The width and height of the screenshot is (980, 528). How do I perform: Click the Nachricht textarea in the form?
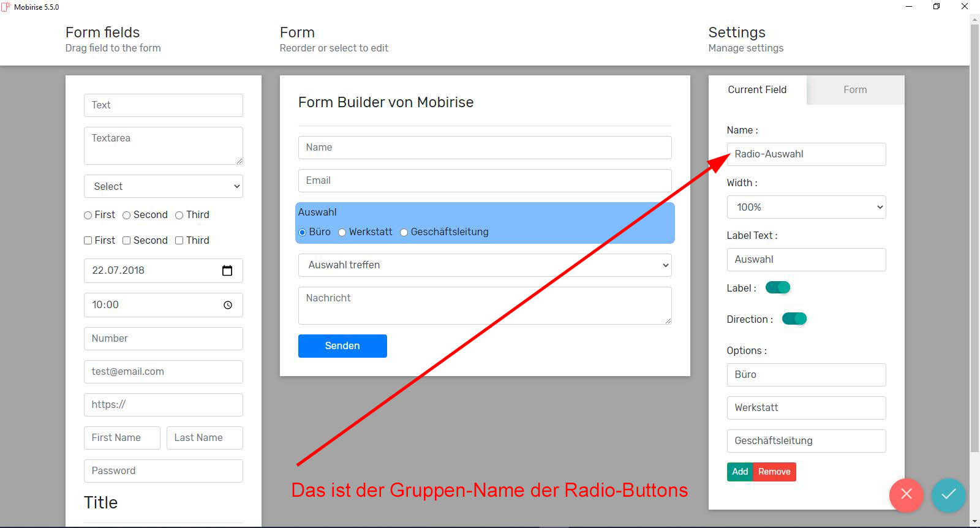click(x=485, y=306)
